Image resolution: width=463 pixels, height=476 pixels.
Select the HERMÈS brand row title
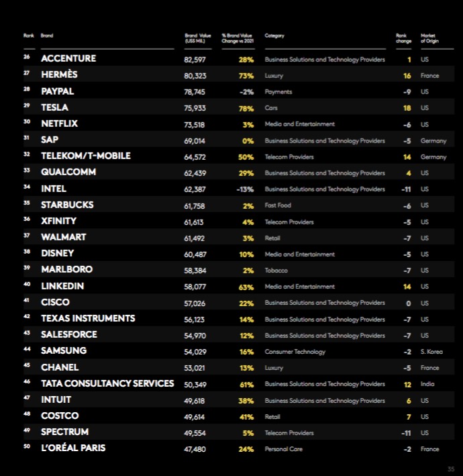pos(59,75)
